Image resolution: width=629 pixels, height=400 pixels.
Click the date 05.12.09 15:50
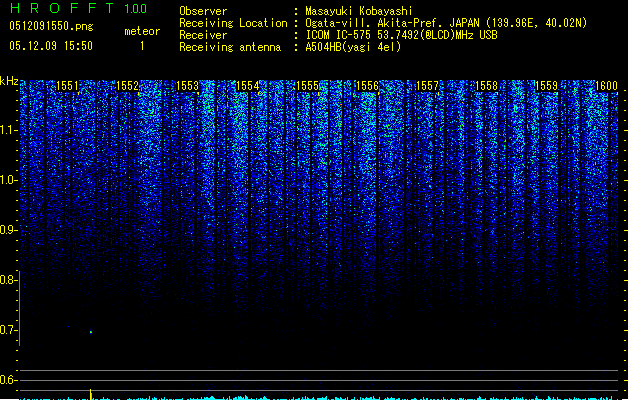(x=51, y=46)
